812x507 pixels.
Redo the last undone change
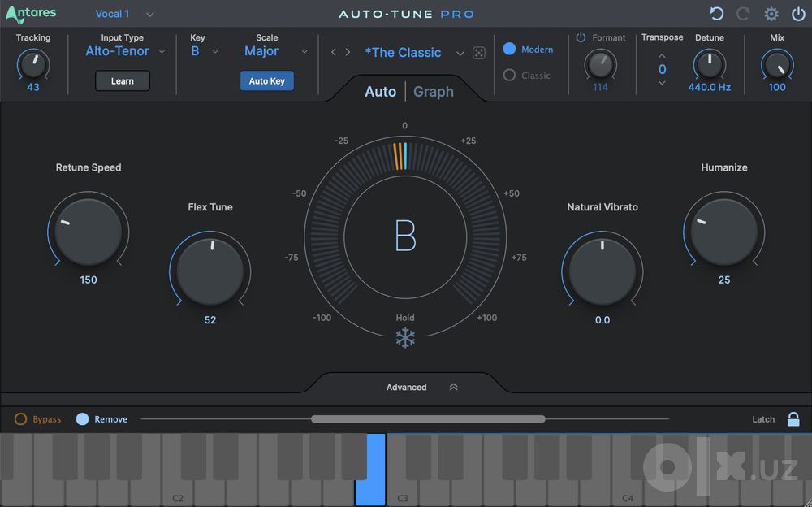(743, 14)
